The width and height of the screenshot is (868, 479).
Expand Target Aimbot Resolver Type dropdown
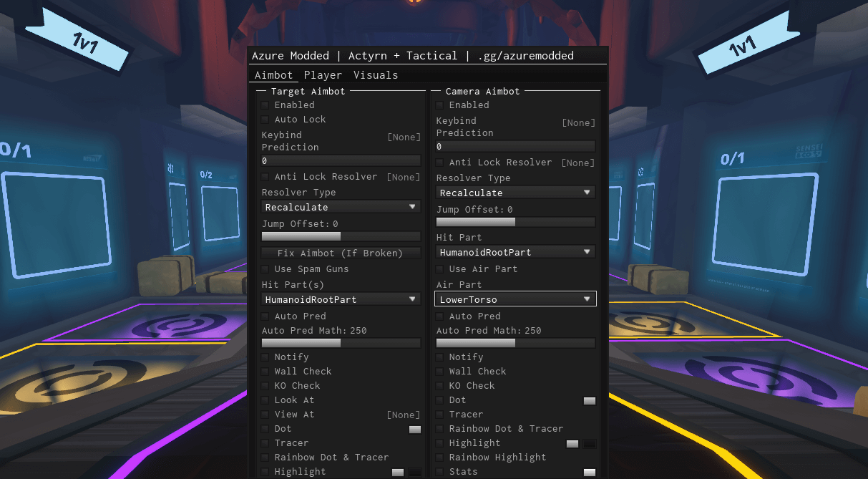pyautogui.click(x=341, y=207)
